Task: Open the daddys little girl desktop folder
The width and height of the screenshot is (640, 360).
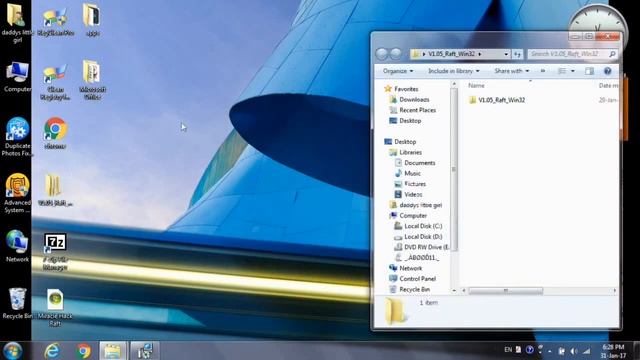Action: pyautogui.click(x=16, y=22)
